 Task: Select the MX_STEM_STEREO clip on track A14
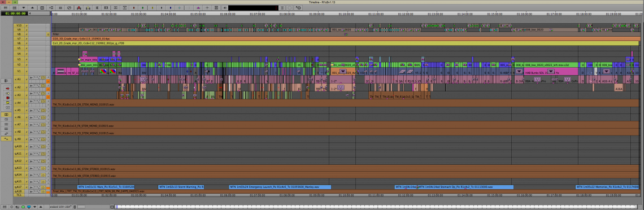[346, 175]
